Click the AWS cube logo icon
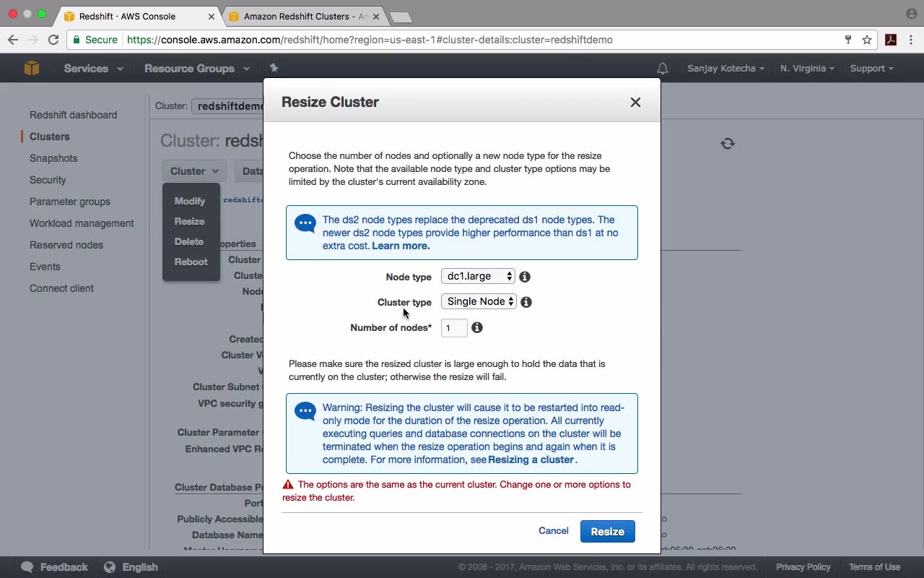Screen dimensions: 924x578 point(32,68)
